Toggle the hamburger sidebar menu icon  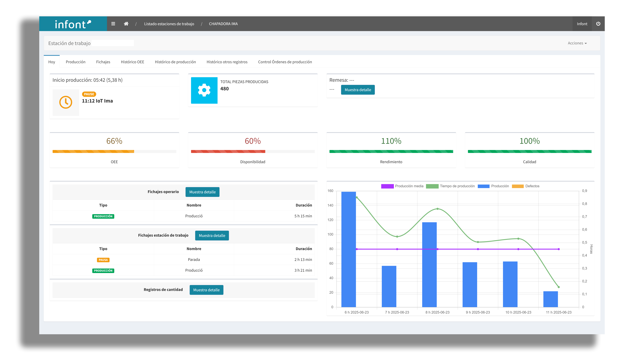coord(113,24)
